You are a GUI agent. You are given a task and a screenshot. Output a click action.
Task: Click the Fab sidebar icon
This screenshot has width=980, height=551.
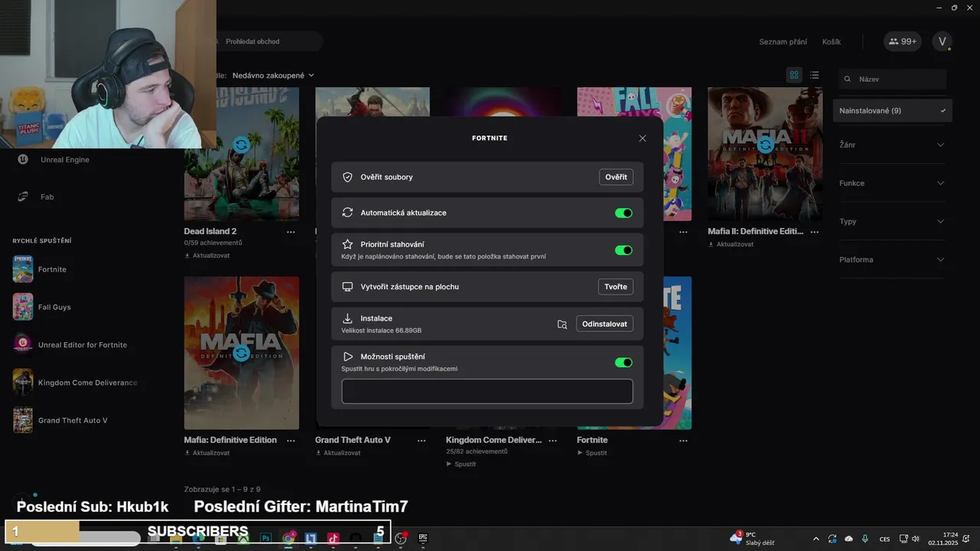coord(23,197)
